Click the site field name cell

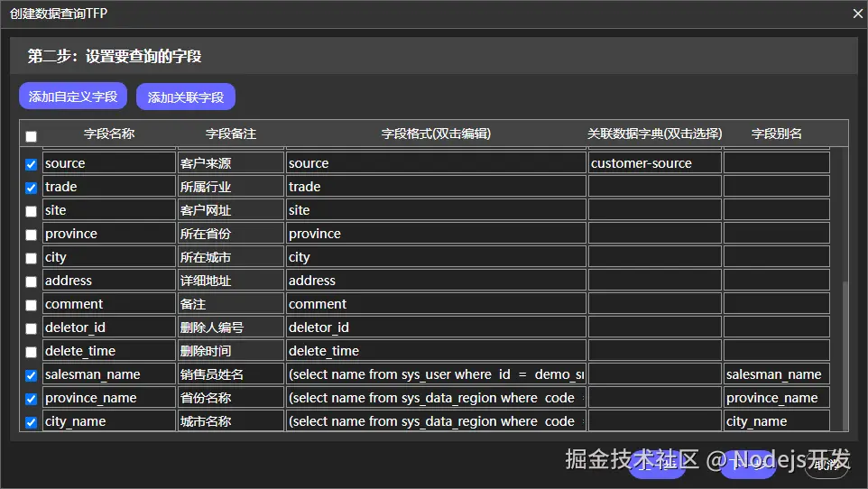pyautogui.click(x=109, y=210)
